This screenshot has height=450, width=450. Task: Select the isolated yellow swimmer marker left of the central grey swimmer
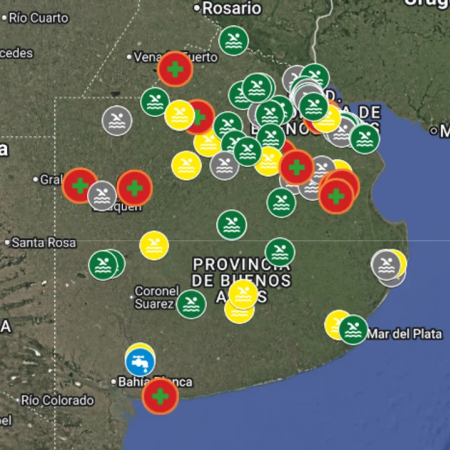(x=186, y=166)
